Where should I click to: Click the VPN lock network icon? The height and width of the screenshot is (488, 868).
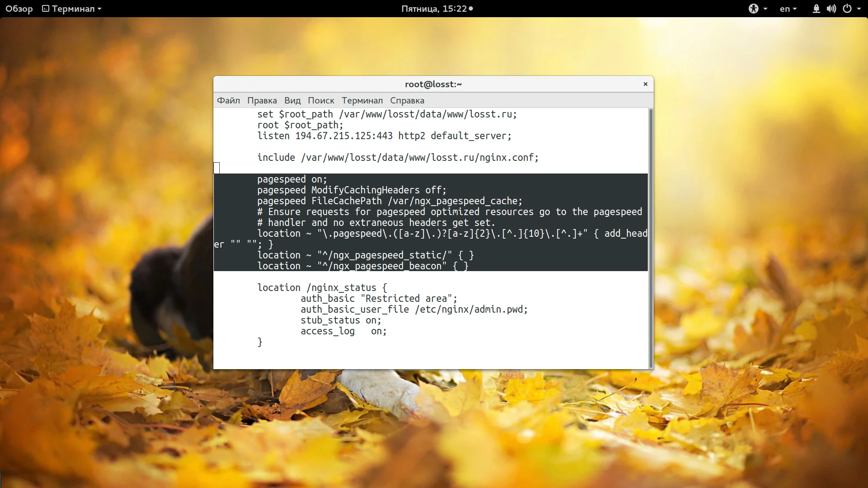[x=816, y=9]
